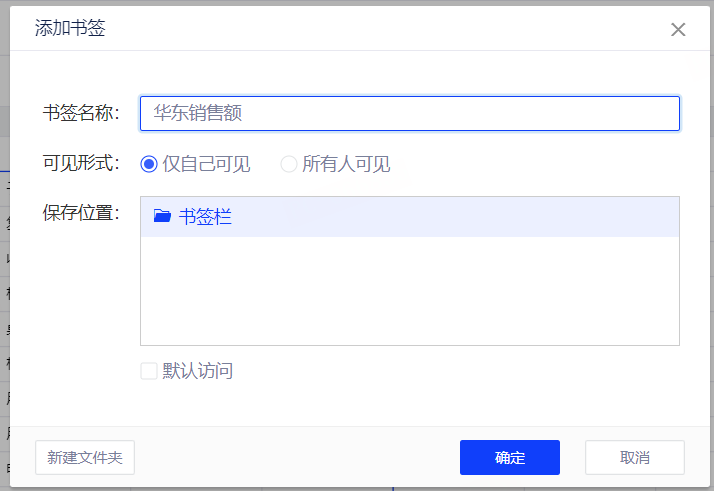Click the 华东销售额 placeholder text

198,113
